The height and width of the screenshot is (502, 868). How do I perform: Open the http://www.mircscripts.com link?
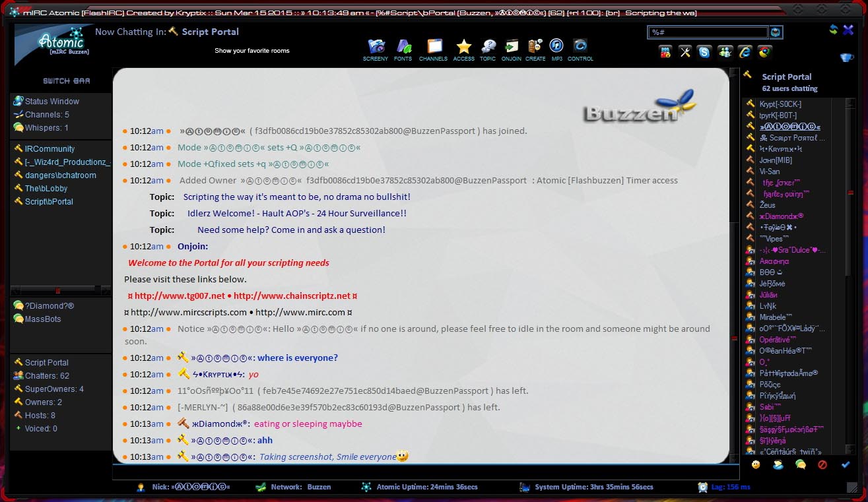point(189,313)
